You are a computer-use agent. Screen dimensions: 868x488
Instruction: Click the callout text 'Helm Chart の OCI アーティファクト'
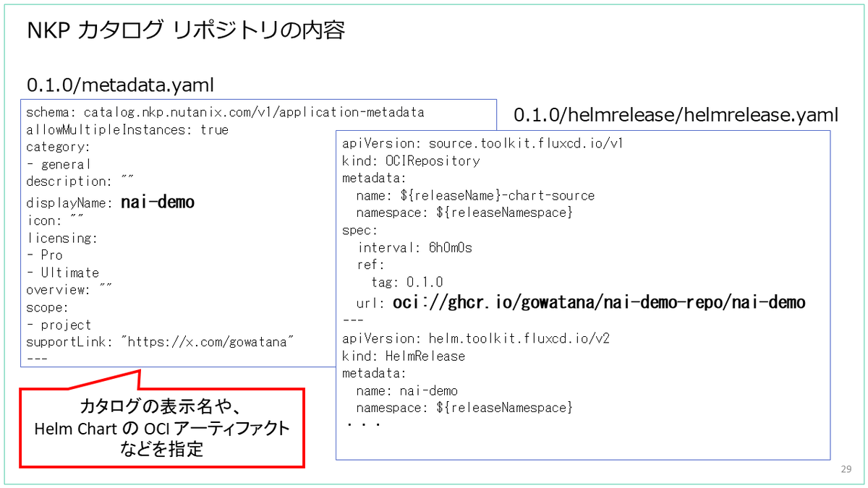162,429
